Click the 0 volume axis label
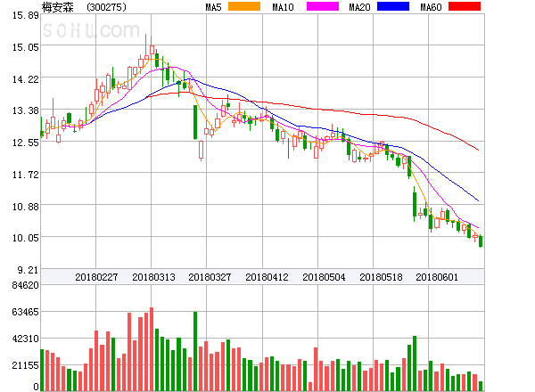This screenshot has height=392, width=535. click(36, 387)
